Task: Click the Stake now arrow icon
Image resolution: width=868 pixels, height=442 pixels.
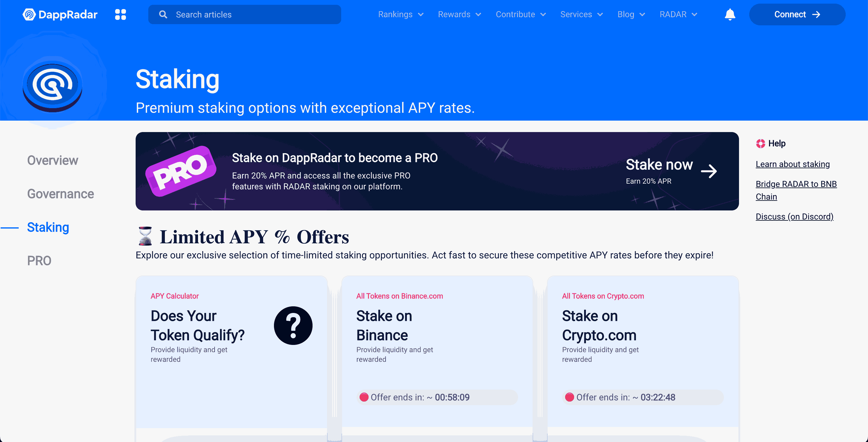Action: pos(709,171)
